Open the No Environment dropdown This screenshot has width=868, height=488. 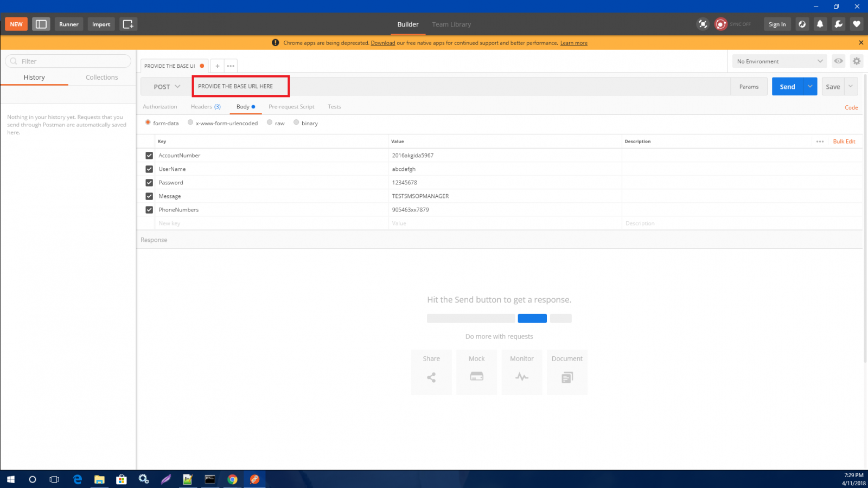tap(778, 61)
